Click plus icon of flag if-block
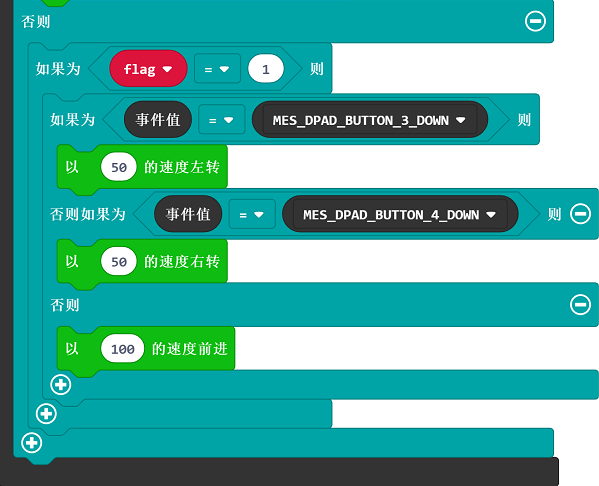599x486 pixels. [46, 413]
